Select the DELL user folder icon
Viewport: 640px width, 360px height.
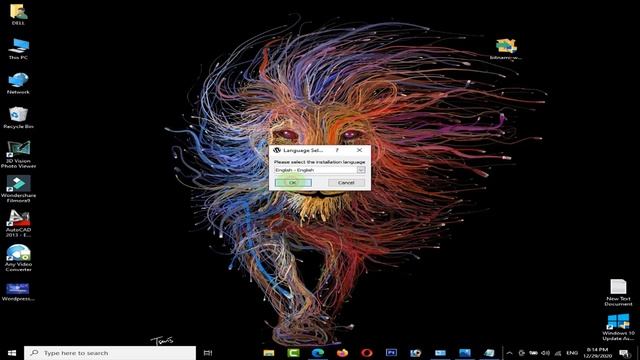click(x=18, y=14)
